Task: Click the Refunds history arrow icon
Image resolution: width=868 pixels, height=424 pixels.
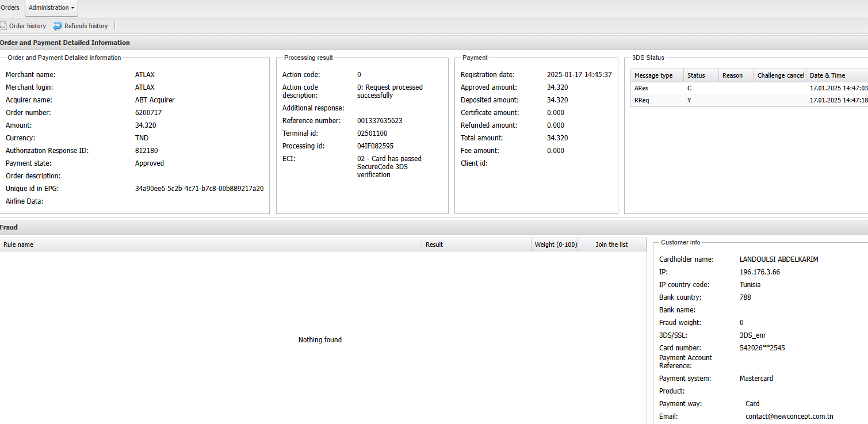Action: 58,26
